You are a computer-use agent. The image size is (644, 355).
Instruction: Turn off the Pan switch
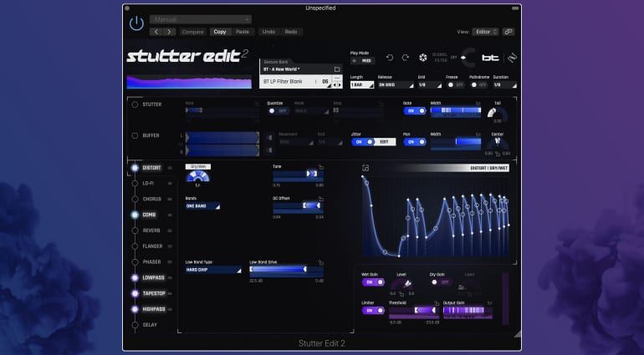pyautogui.click(x=414, y=142)
